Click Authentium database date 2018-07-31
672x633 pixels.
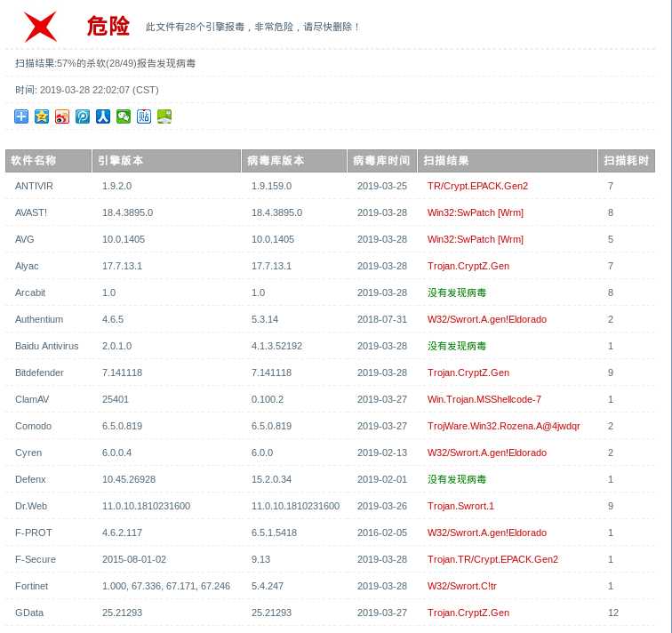[x=382, y=319]
